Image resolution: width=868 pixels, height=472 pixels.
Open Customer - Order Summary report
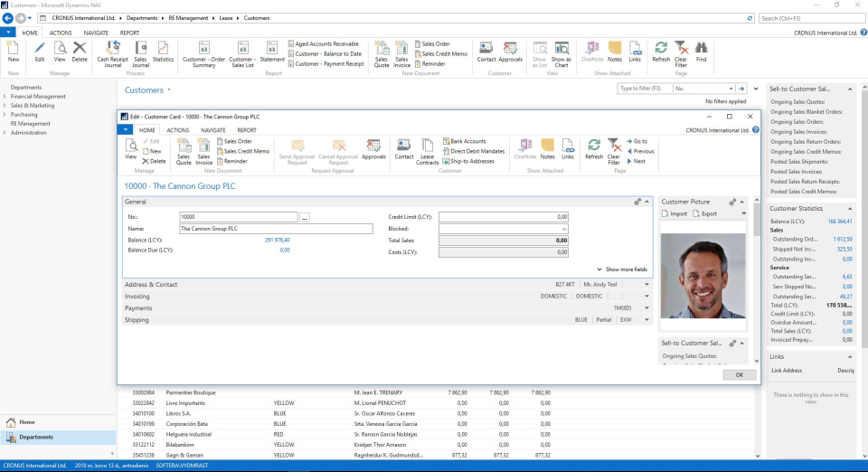(x=203, y=54)
